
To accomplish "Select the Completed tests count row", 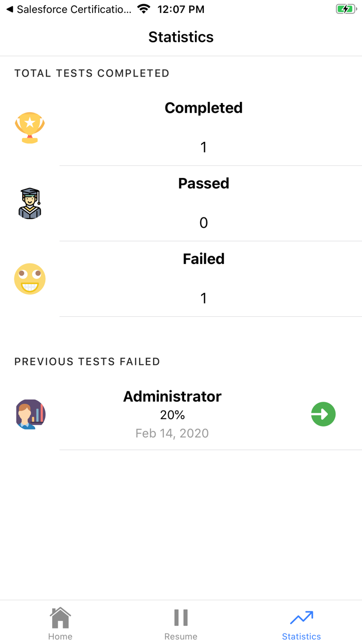I will [x=204, y=128].
